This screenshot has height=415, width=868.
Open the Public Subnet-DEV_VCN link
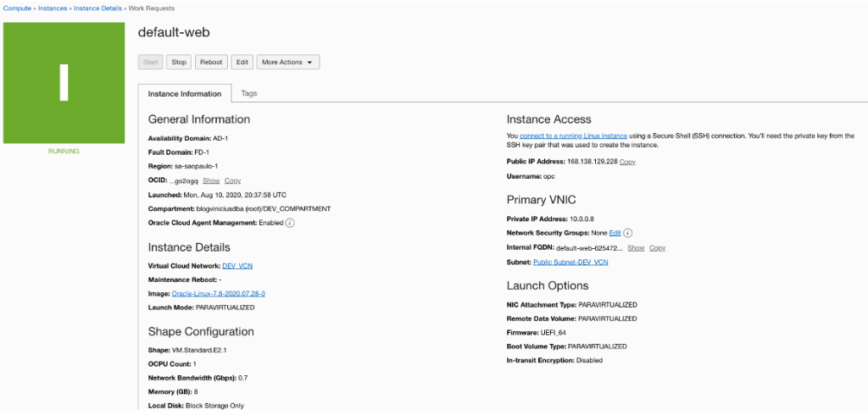pyautogui.click(x=570, y=263)
